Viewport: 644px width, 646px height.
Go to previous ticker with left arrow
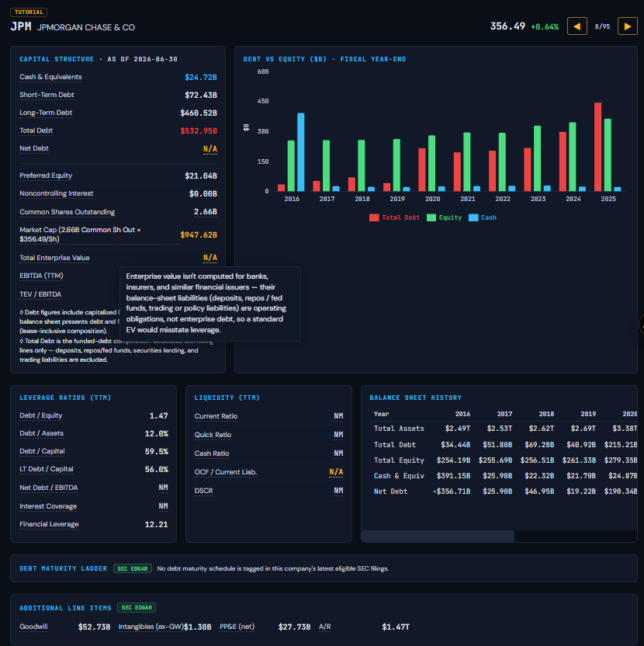576,26
